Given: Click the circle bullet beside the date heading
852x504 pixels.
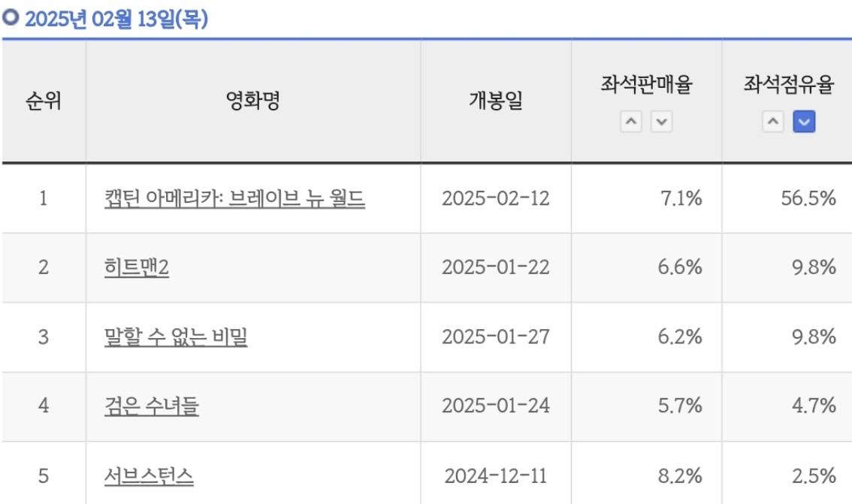Looking at the screenshot, I should [11, 17].
